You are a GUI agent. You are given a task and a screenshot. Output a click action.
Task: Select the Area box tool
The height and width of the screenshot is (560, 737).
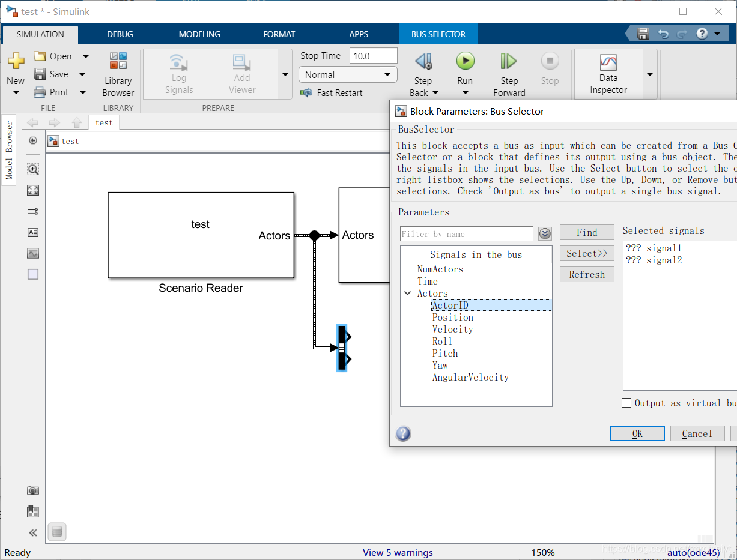click(33, 274)
